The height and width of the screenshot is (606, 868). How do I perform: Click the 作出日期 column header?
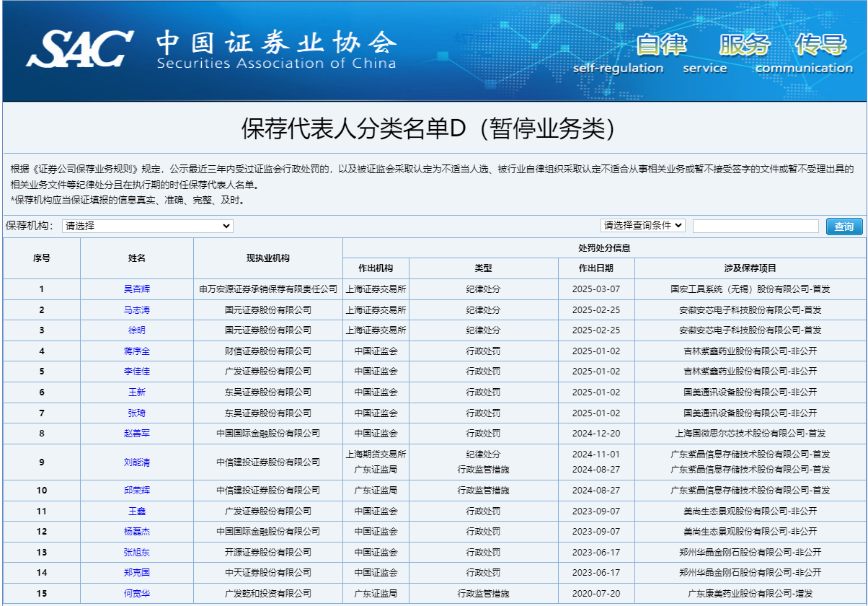[596, 268]
